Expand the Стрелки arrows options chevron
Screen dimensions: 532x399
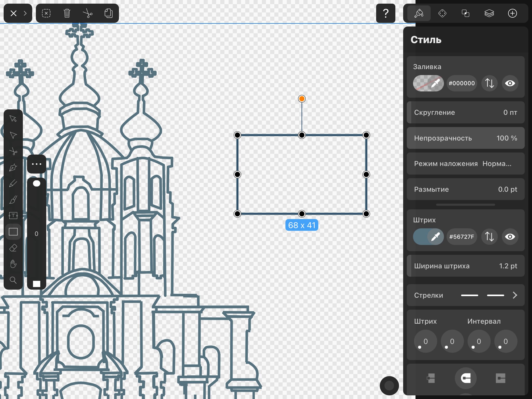click(x=515, y=295)
